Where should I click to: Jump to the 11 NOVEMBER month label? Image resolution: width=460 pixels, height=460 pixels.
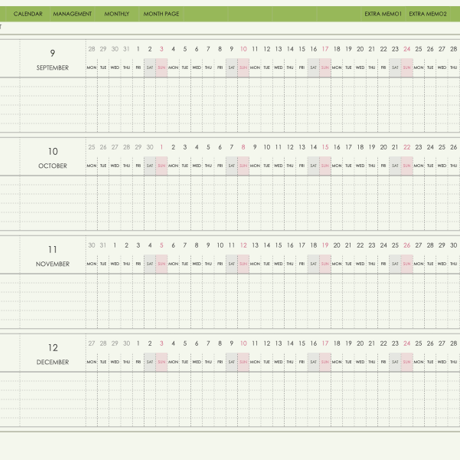[53, 256]
